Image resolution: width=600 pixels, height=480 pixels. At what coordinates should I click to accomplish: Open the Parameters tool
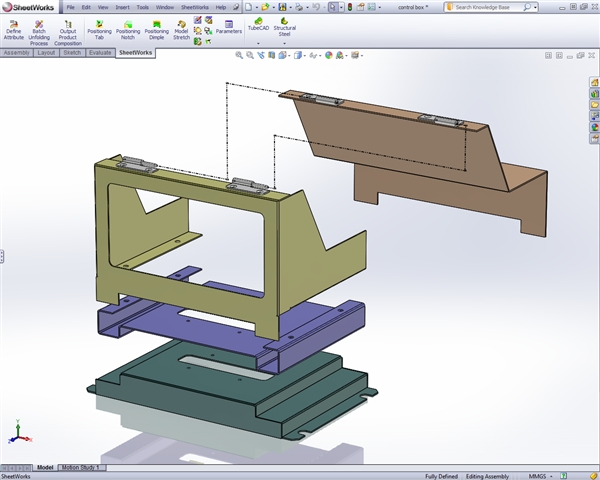pyautogui.click(x=229, y=26)
